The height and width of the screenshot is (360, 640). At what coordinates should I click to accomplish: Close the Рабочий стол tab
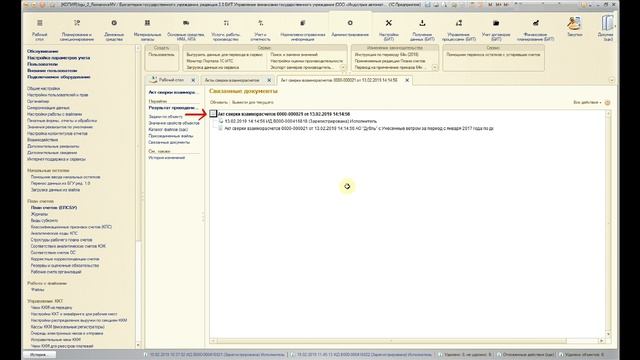(193, 80)
